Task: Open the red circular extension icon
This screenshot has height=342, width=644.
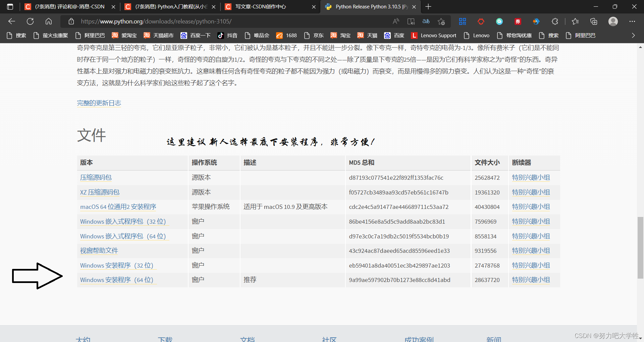Action: 481,21
